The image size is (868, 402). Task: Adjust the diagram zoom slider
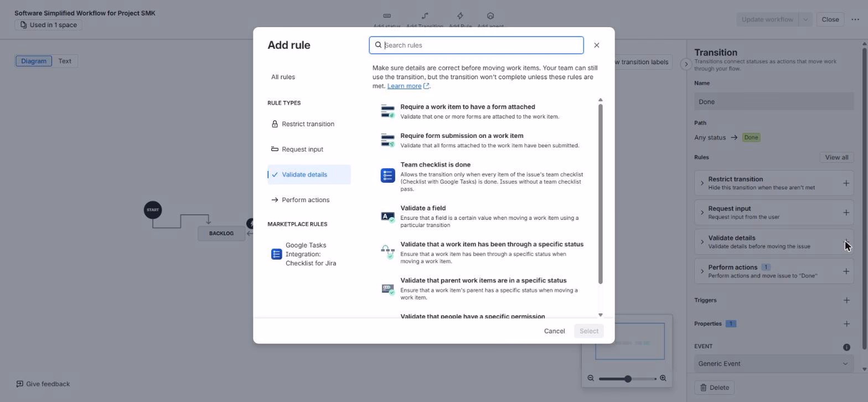pos(628,379)
